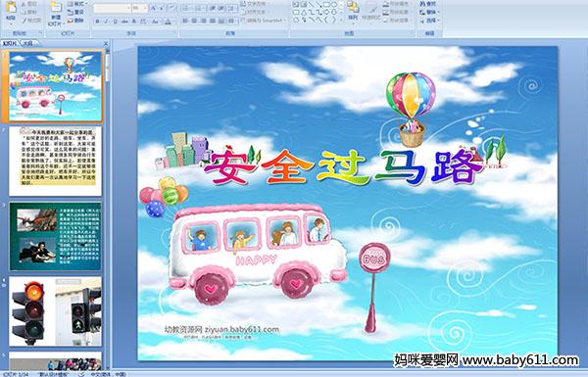Close the slide thumbnails pane
Image resolution: width=588 pixels, height=377 pixels.
[106, 43]
